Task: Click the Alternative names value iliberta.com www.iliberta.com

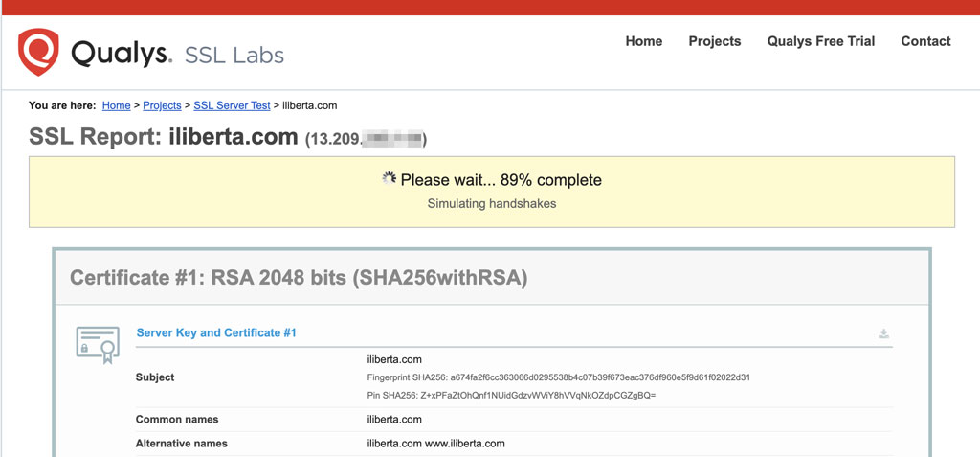Action: tap(435, 444)
